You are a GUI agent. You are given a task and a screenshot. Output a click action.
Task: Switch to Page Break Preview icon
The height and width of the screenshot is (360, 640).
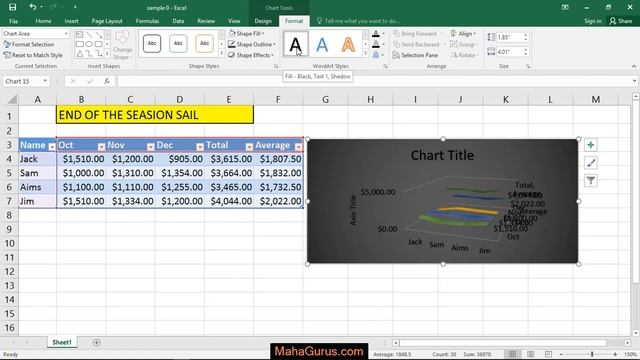coord(548,354)
